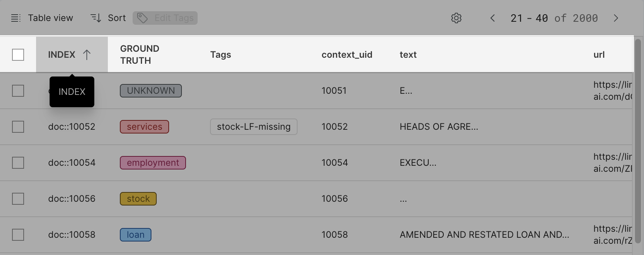
Task: Click the INDEX ascending sort arrow
Action: 87,55
